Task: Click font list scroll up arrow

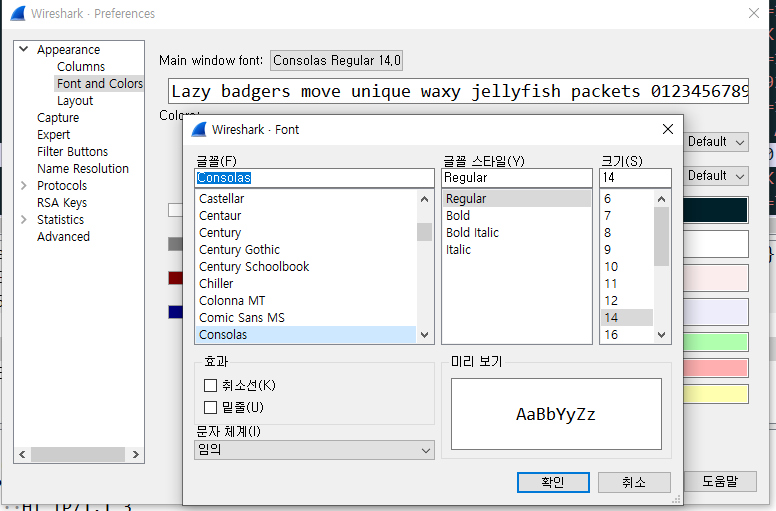Action: pyautogui.click(x=424, y=199)
